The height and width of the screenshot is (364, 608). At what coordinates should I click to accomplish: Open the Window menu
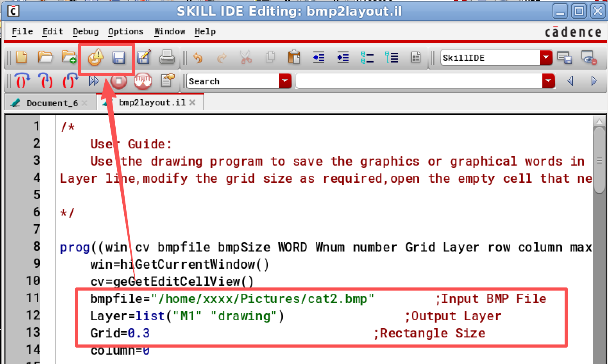[170, 32]
